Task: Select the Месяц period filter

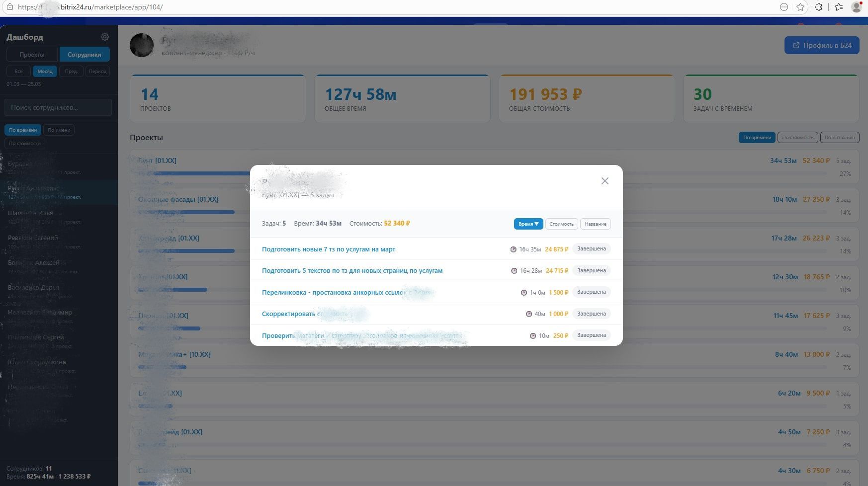Action: pyautogui.click(x=45, y=72)
